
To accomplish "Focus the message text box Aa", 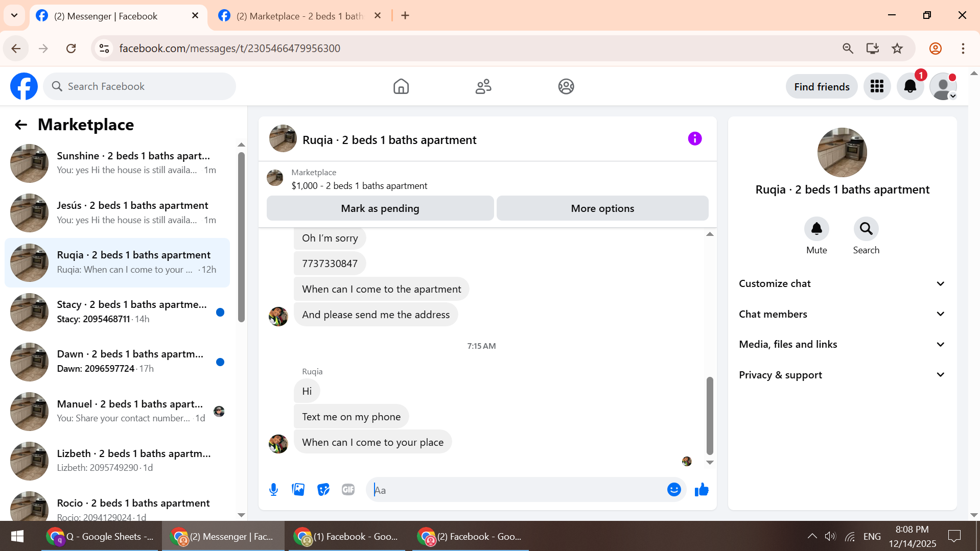I will pyautogui.click(x=516, y=490).
